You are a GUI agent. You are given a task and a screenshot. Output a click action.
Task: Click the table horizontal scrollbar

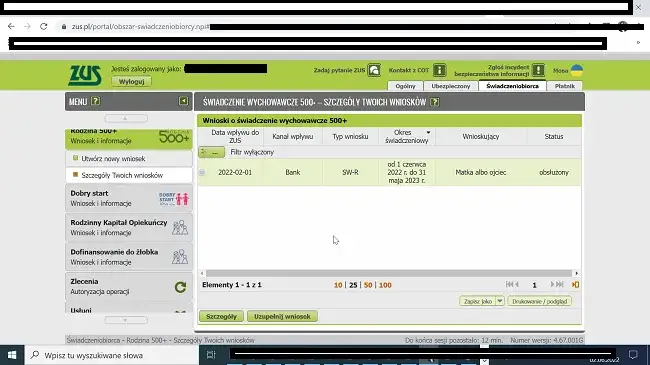click(x=389, y=273)
